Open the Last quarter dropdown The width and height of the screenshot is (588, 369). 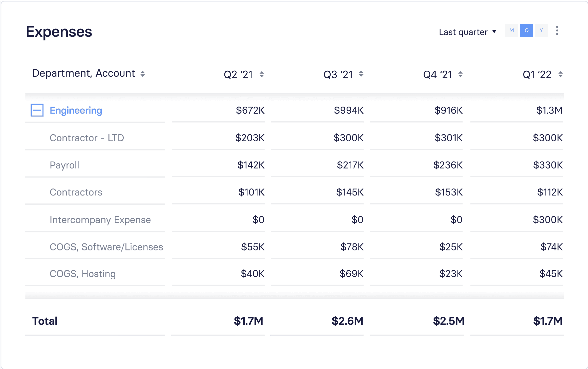pos(467,32)
